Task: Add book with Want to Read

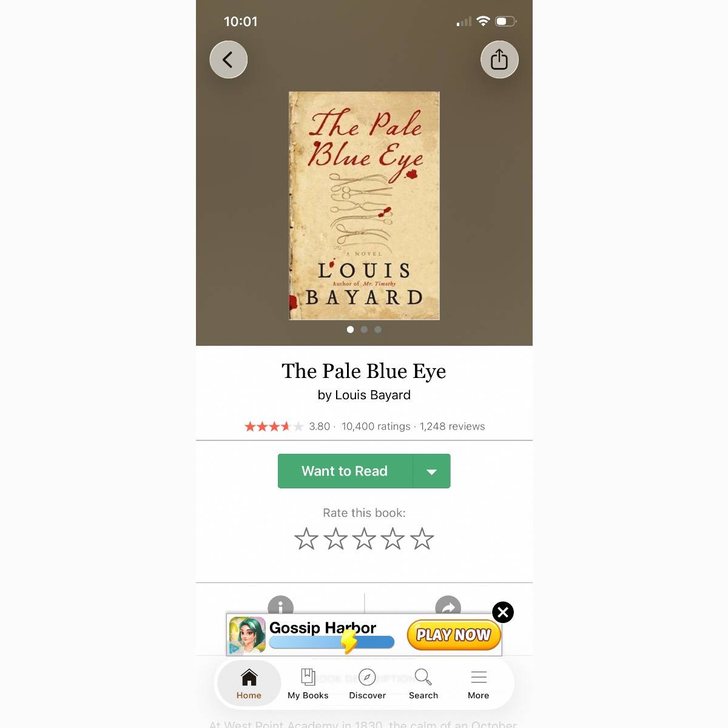Action: pos(345,471)
